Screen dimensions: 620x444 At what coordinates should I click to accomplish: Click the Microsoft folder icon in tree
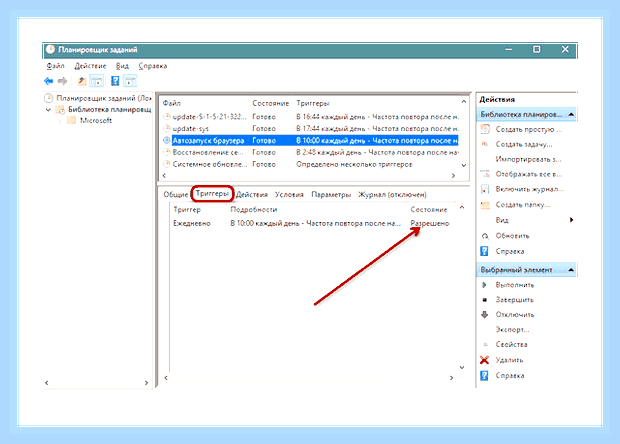72,120
